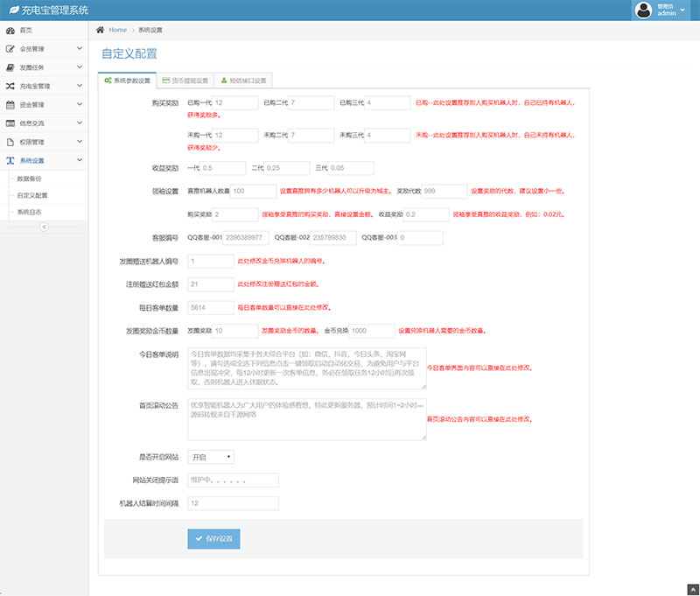
Task: Click the 首页 dashboard icon in sidebar
Action: 10,31
